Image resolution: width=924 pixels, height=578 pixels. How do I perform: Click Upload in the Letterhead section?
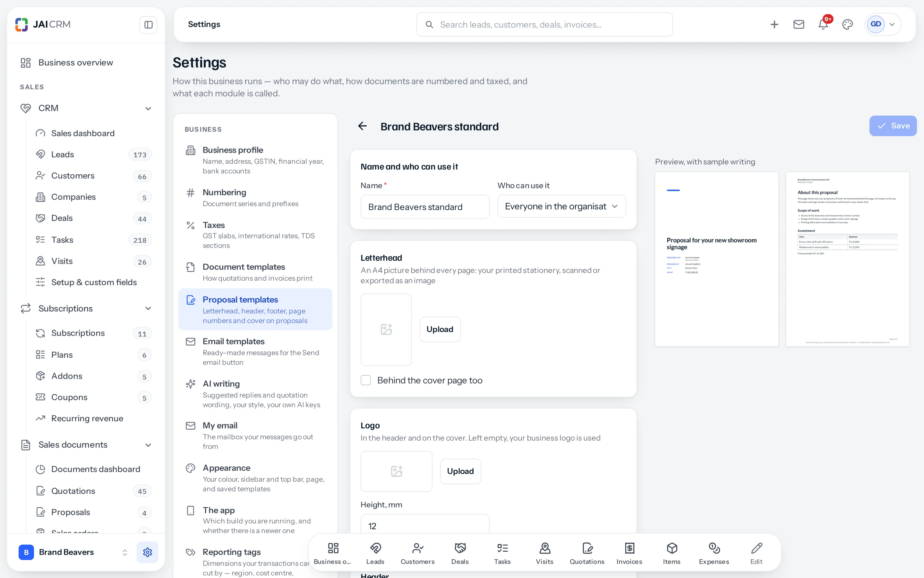coord(440,329)
